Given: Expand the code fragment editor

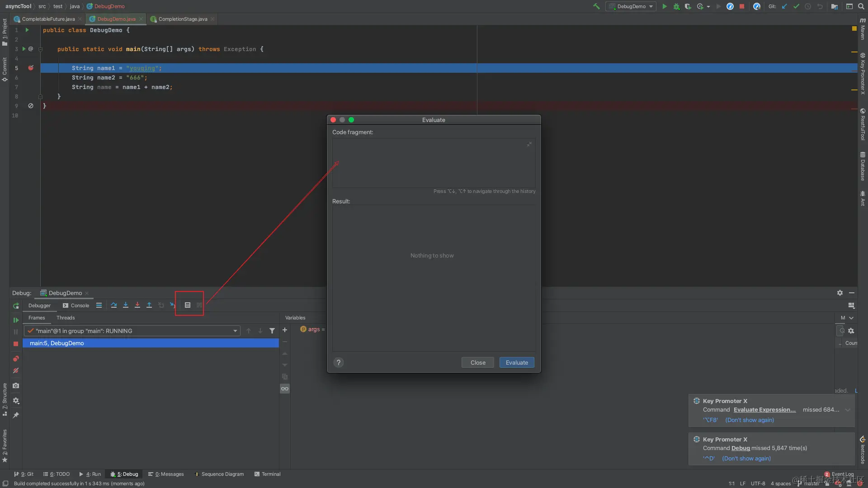Looking at the screenshot, I should pyautogui.click(x=529, y=145).
